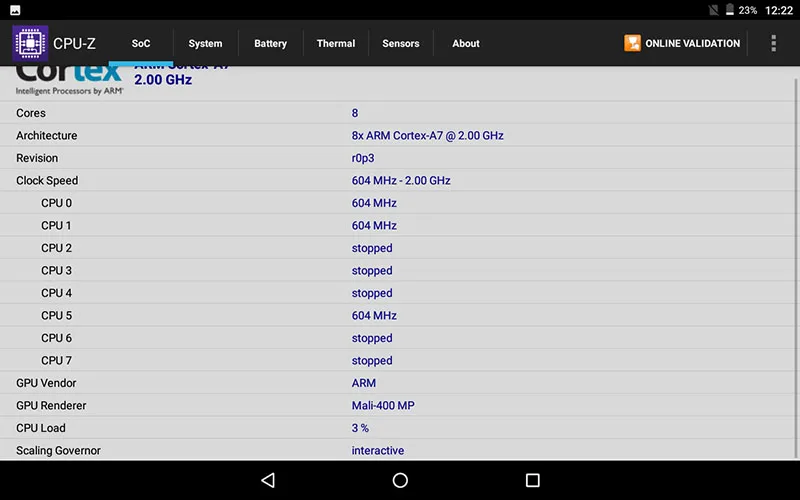Image resolution: width=800 pixels, height=500 pixels.
Task: Switch to the System tab
Action: coord(205,43)
